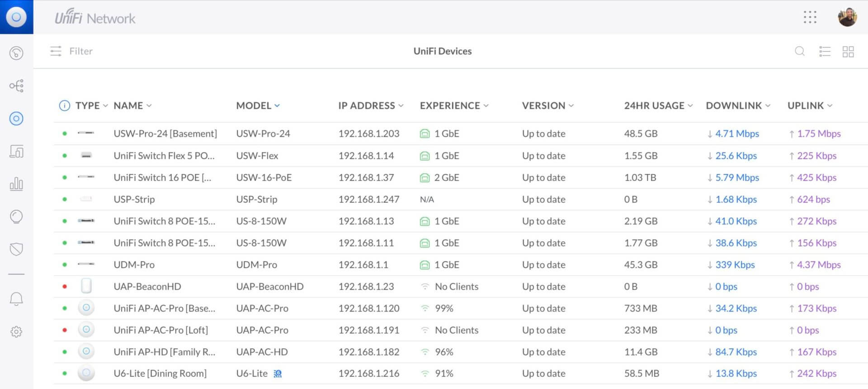Open the UDM-Pro device row
868x389 pixels.
(x=134, y=265)
